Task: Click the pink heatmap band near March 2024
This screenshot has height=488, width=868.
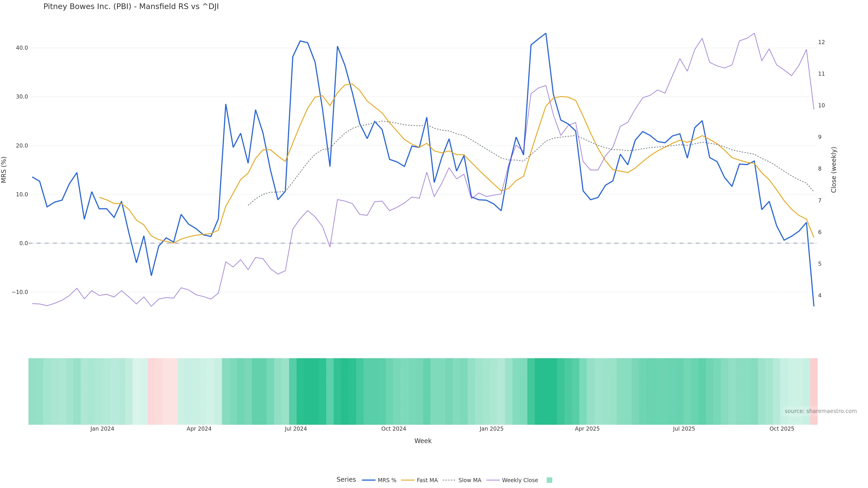Action: click(x=163, y=391)
